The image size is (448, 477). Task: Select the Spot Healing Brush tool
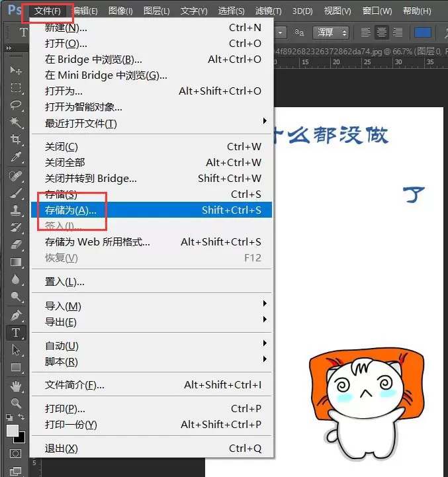coord(15,176)
